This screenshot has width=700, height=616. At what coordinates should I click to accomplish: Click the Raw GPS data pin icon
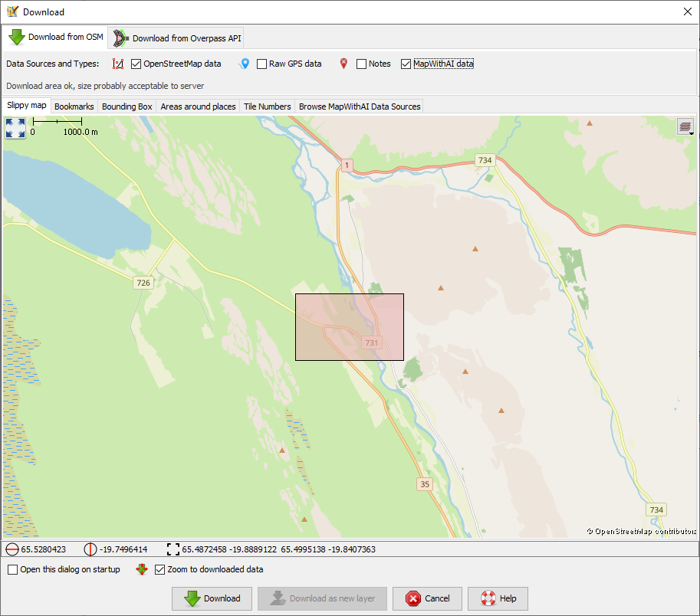(x=244, y=64)
